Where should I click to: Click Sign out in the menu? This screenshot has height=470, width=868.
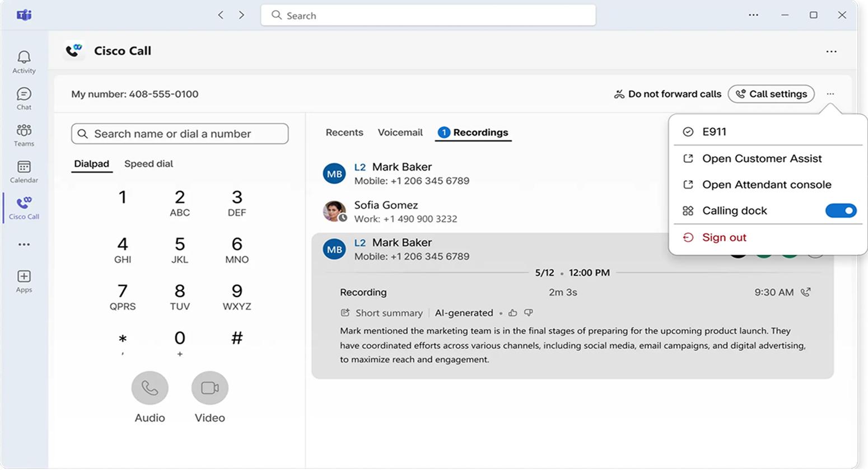(724, 238)
